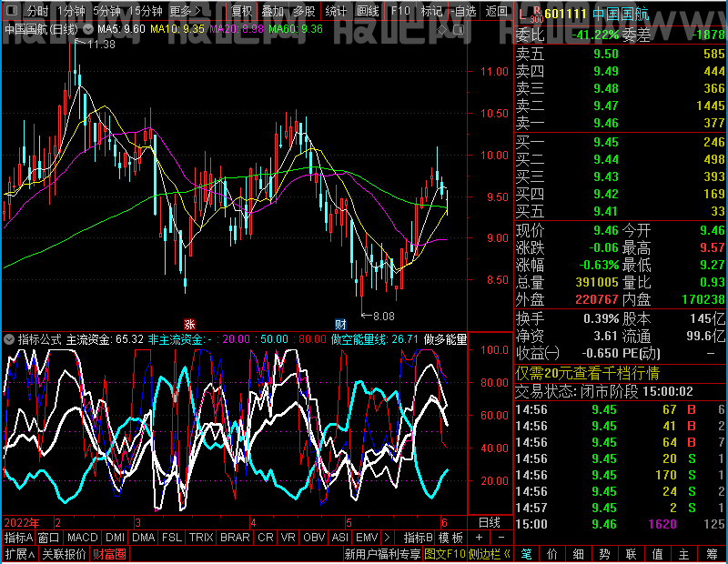Image resolution: width=728 pixels, height=564 pixels.
Task: Click the panel toggle icon beside the diamond
Action: click(459, 30)
